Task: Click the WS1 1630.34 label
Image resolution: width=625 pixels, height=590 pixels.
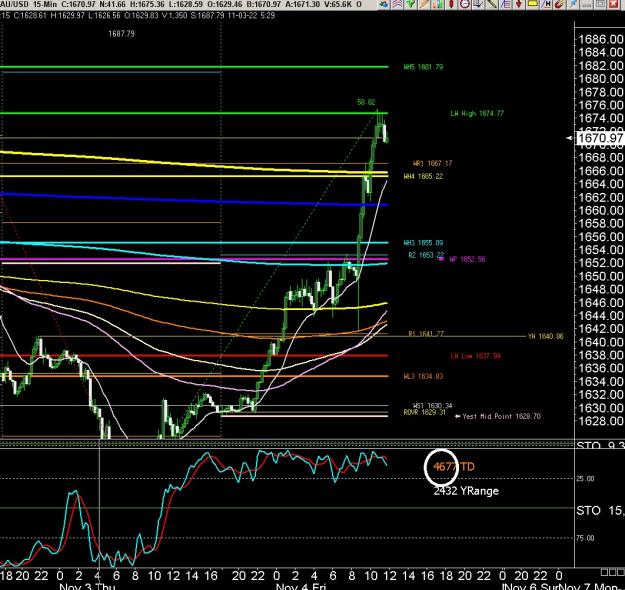Action: tap(433, 406)
